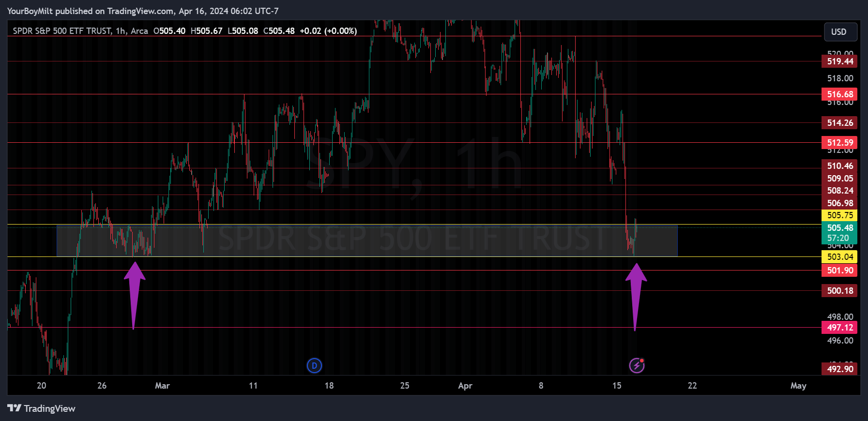Select the 519.44 price level label
Image resolution: width=868 pixels, height=421 pixels.
click(x=839, y=61)
